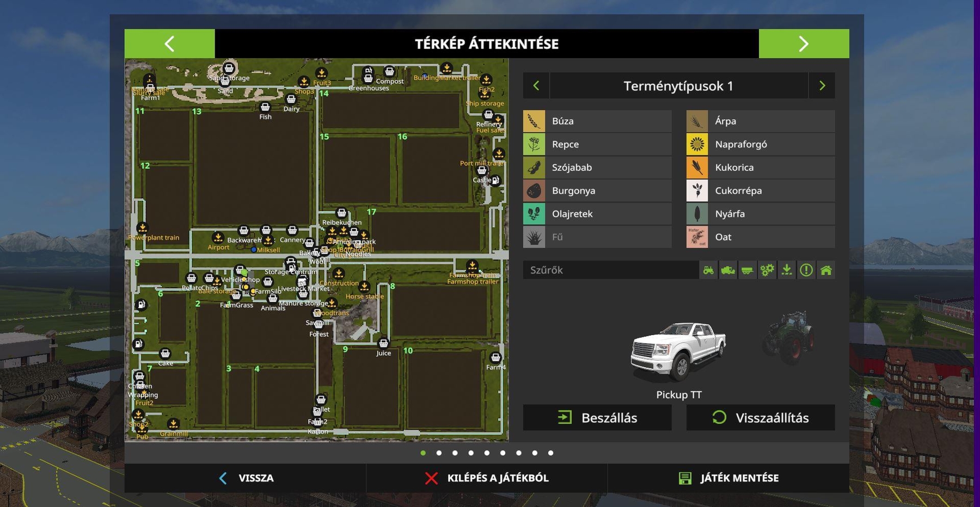
Task: Click the Búza wheat crop icon
Action: 534,121
